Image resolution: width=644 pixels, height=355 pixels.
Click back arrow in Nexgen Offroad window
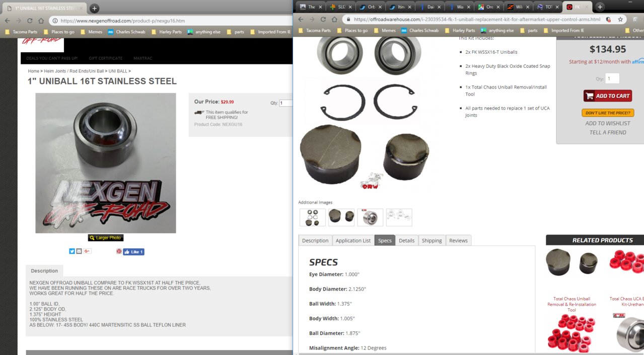(x=8, y=21)
